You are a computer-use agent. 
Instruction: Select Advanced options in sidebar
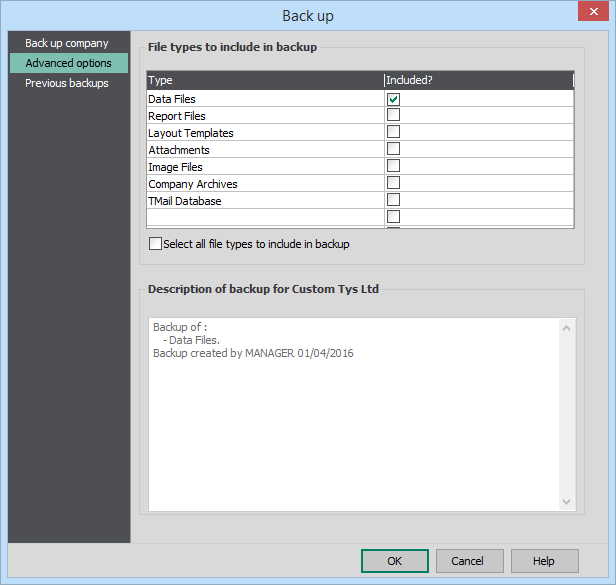coord(69,63)
